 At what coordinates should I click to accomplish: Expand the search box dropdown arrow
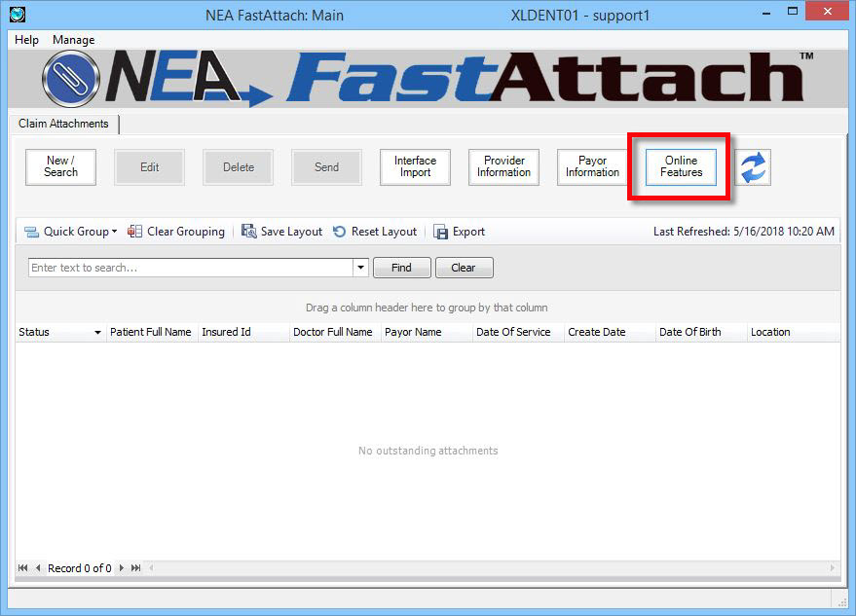point(361,268)
